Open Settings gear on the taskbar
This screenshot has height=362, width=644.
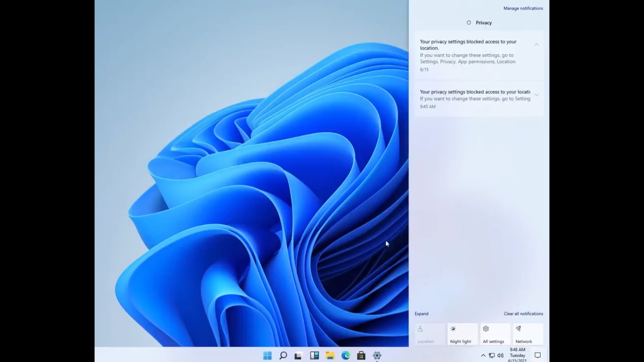click(377, 355)
